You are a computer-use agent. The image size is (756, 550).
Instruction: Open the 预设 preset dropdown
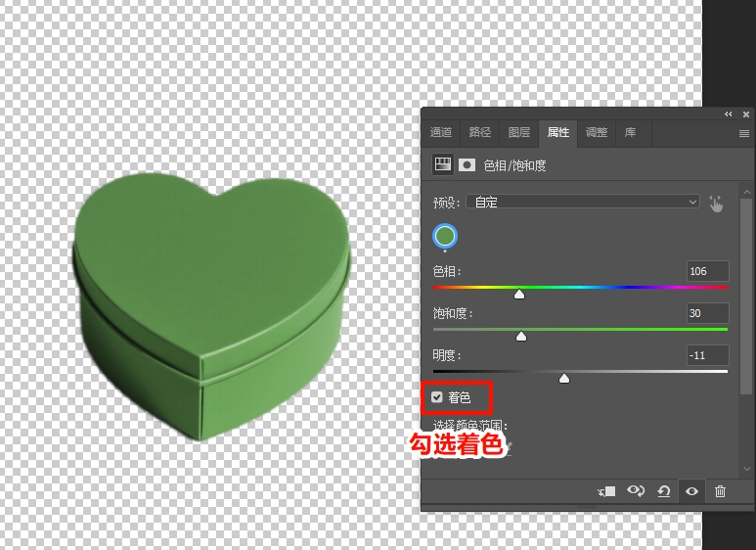click(x=582, y=202)
